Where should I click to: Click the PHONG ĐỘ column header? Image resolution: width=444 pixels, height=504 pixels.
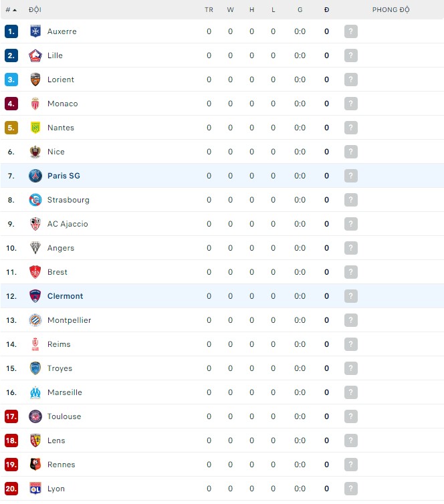pos(391,10)
